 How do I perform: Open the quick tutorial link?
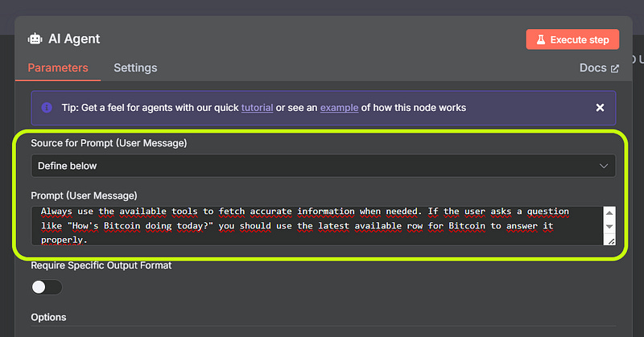click(x=257, y=108)
